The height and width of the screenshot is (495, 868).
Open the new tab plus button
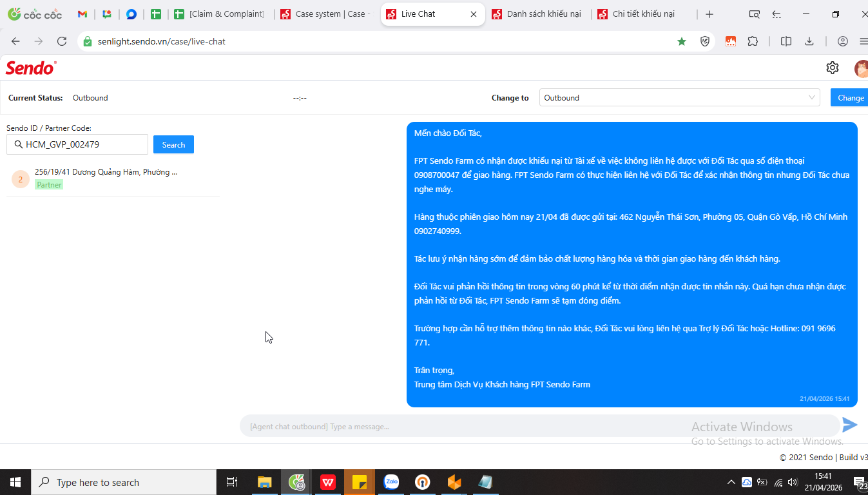(709, 14)
